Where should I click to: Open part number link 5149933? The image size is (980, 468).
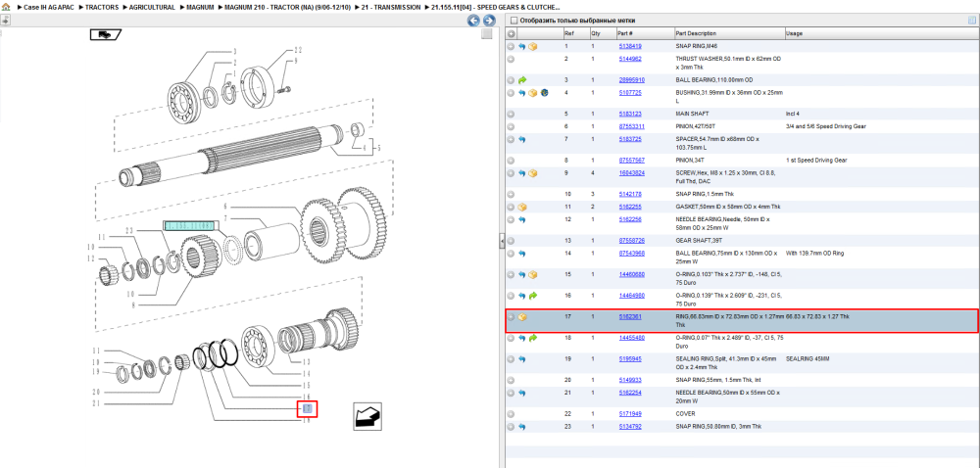point(630,380)
